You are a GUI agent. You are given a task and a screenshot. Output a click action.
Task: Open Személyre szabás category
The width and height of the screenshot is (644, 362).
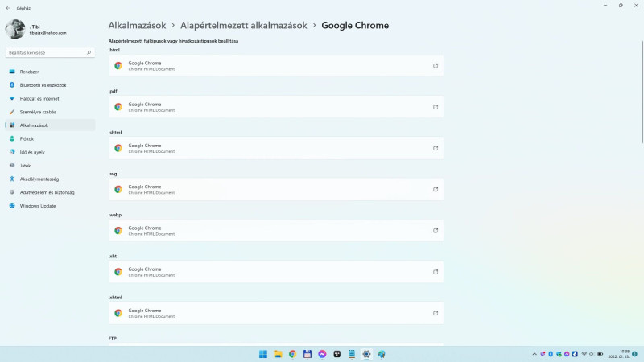[50, 112]
